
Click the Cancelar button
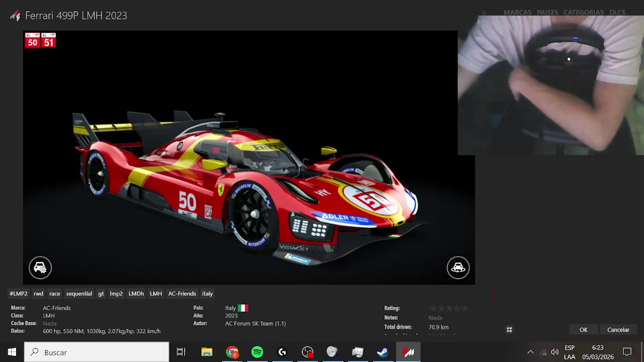coord(618,330)
